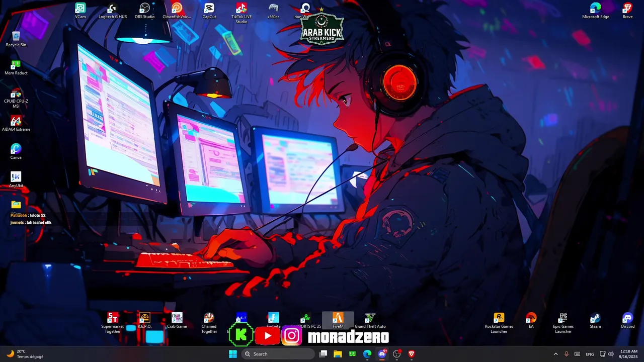Launch R.E.P.O. from the desktop
The width and height of the screenshot is (644, 362).
coord(144,320)
